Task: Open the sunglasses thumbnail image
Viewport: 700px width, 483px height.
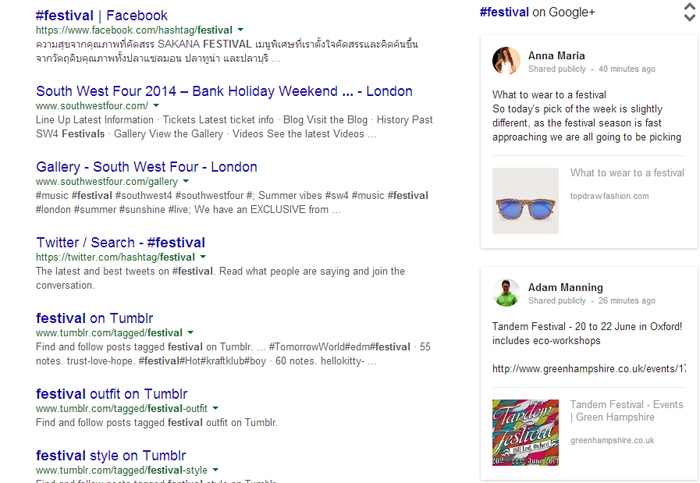Action: (526, 200)
